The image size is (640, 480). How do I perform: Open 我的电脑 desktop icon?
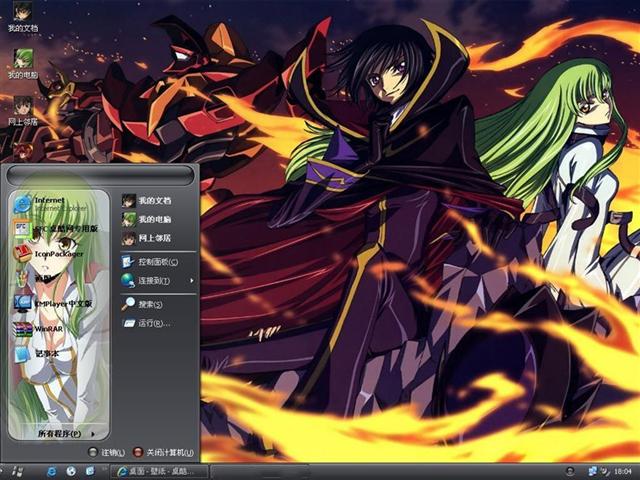22,64
